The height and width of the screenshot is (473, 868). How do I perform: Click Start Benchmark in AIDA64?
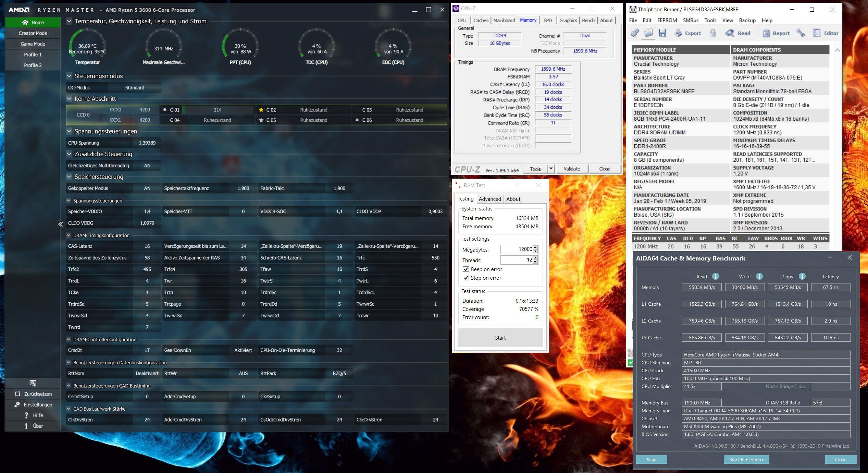746,460
